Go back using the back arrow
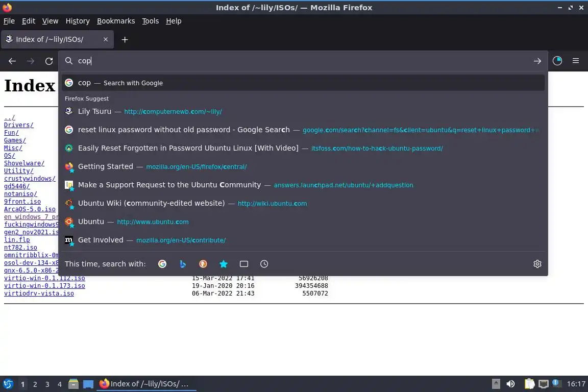 (x=12, y=61)
